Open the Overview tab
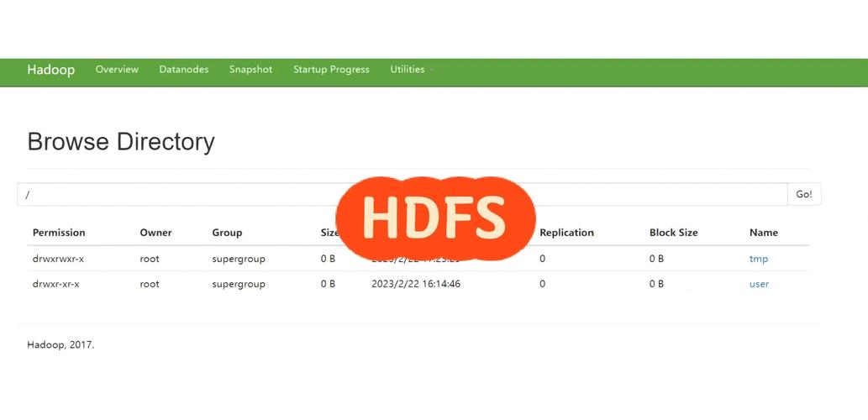The width and height of the screenshot is (868, 420). point(117,70)
